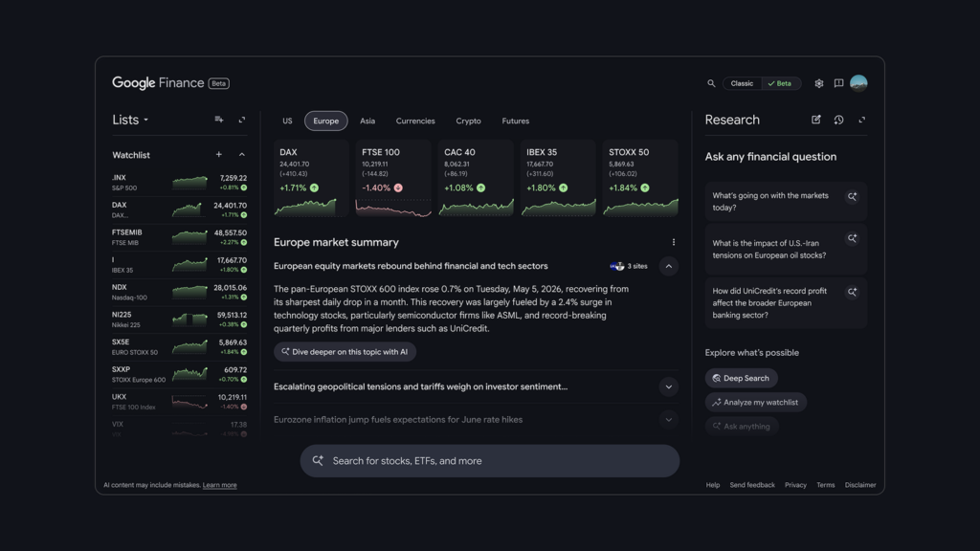Open the Disclaimer link
This screenshot has width=980, height=551.
[x=860, y=485]
